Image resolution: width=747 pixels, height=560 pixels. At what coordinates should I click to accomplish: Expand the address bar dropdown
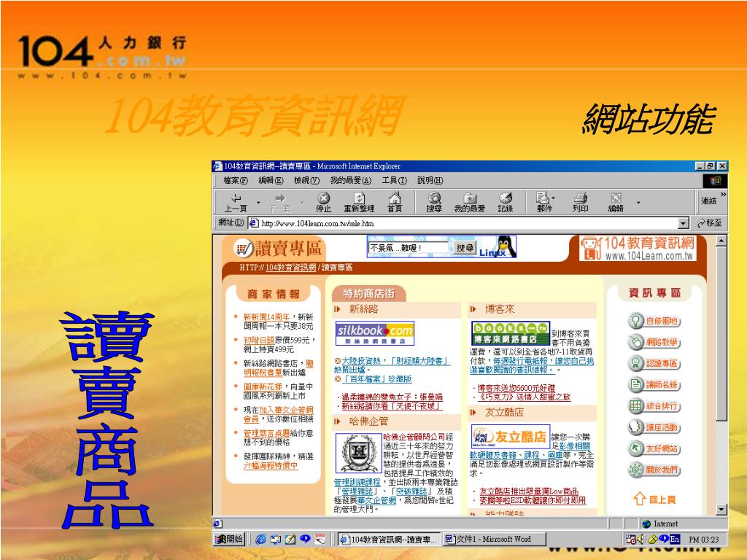684,223
